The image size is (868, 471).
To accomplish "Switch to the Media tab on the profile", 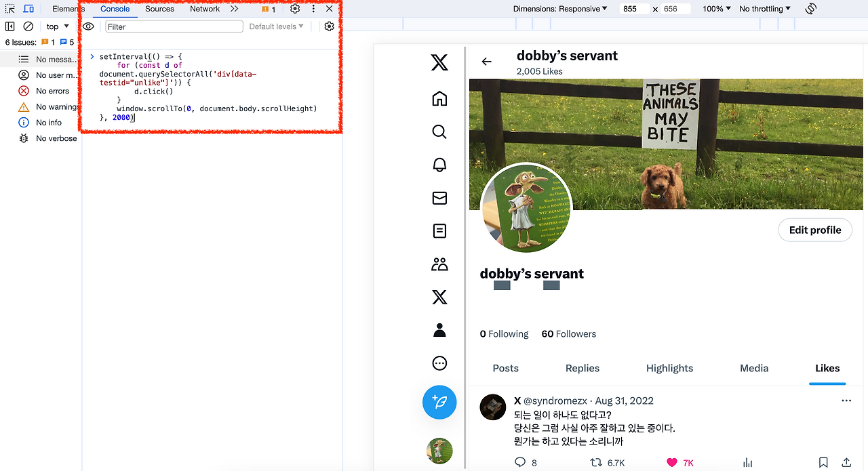I will [x=754, y=368].
